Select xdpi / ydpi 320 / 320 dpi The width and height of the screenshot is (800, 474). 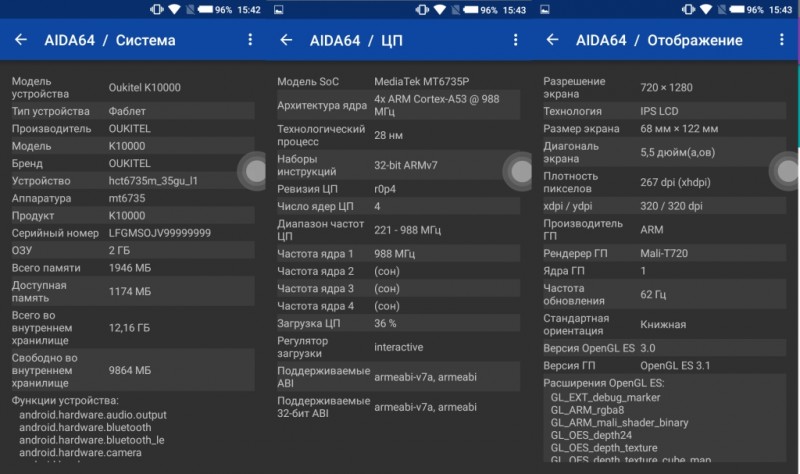click(671, 206)
